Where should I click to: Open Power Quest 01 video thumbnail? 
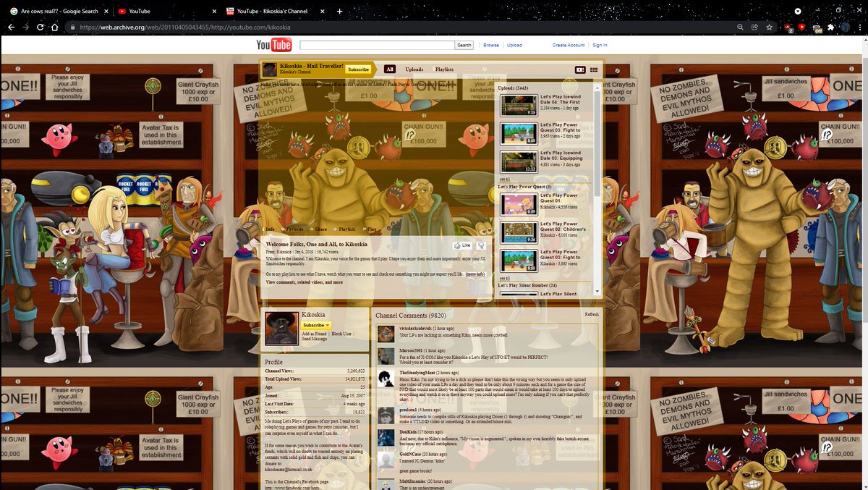519,204
